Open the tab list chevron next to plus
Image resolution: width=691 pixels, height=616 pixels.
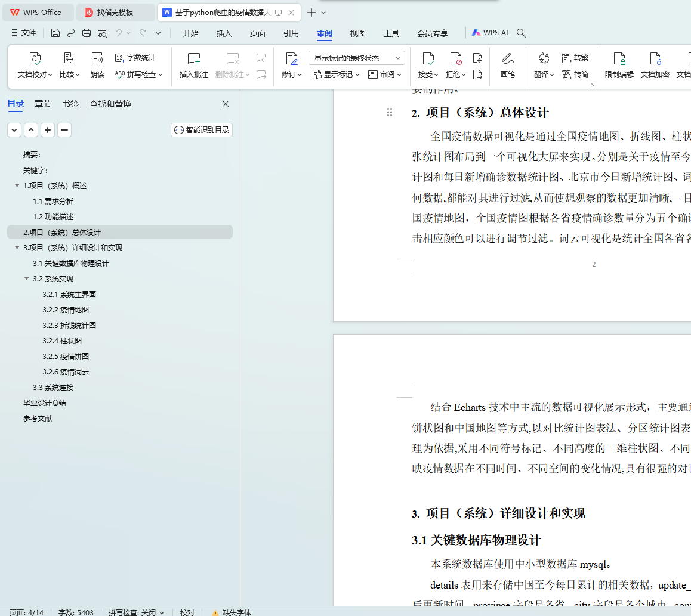pyautogui.click(x=323, y=13)
